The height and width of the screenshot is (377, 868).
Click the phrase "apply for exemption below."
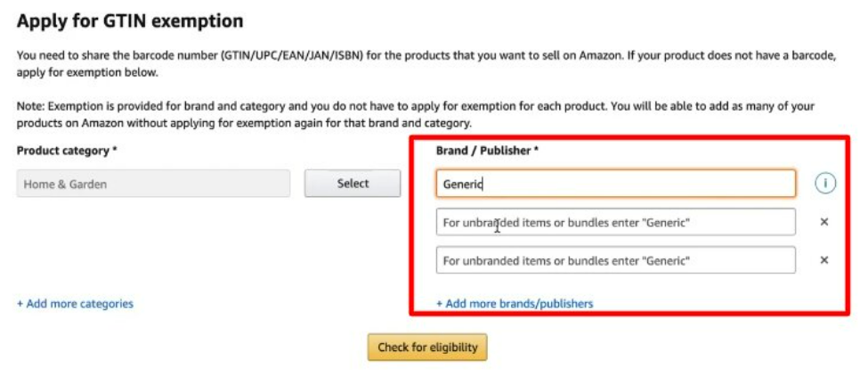click(x=88, y=72)
